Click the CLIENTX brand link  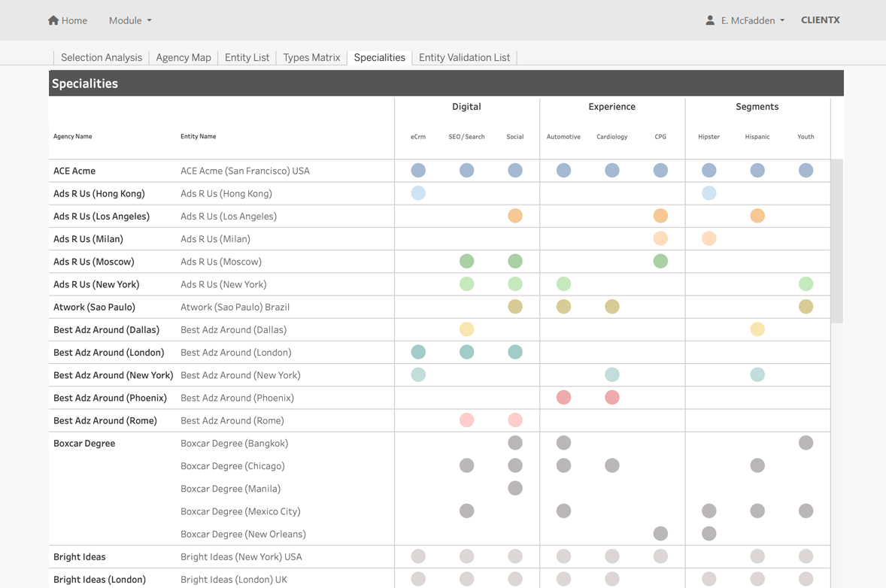(821, 20)
